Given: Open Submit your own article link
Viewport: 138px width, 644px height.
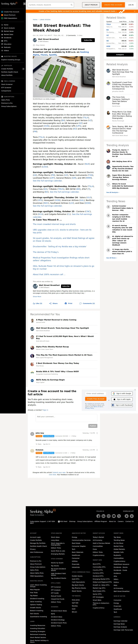Looking at the screenshot, I should coord(59,472).
